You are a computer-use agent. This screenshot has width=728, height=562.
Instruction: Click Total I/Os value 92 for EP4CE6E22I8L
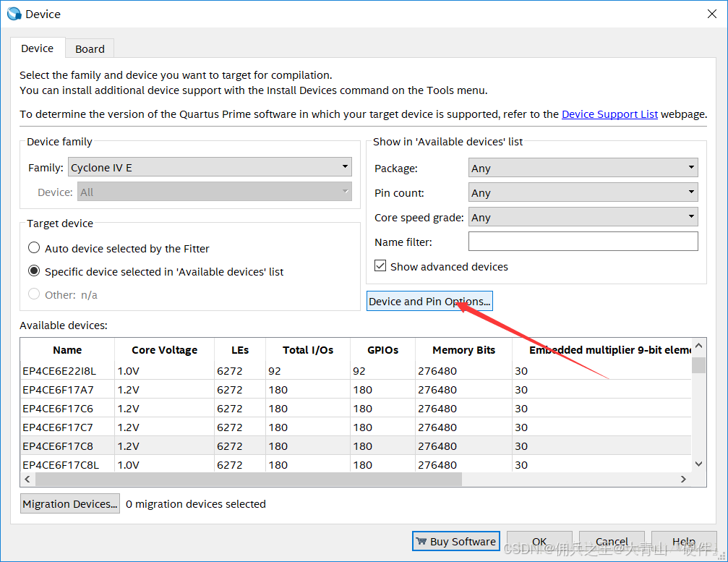[275, 371]
